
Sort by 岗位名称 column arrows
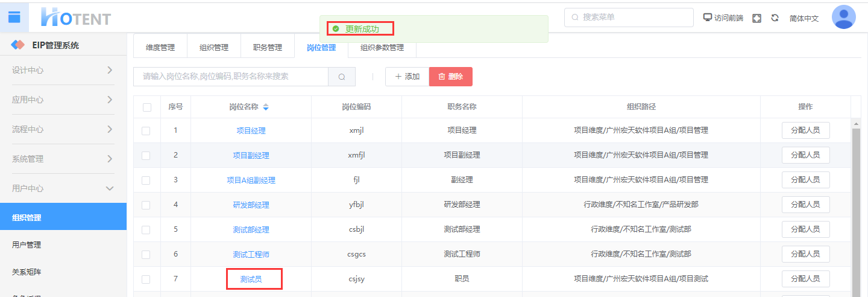266,107
